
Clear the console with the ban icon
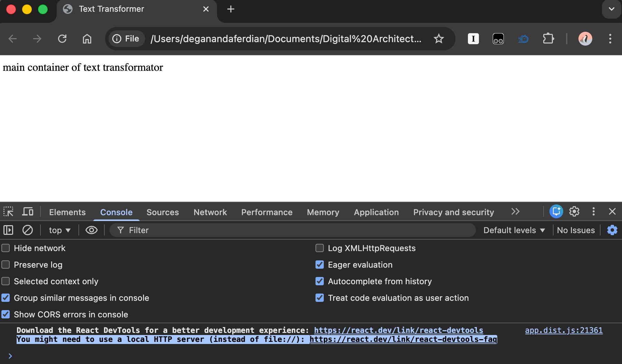[28, 230]
